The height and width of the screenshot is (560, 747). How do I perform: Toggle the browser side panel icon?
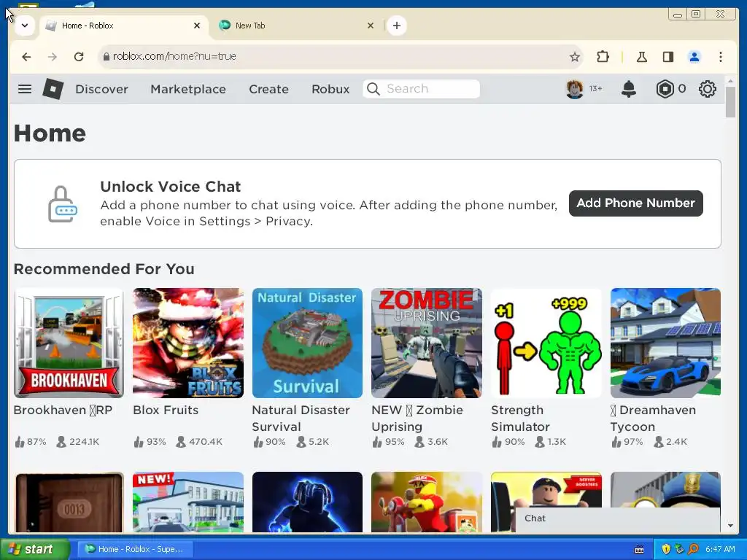(668, 57)
